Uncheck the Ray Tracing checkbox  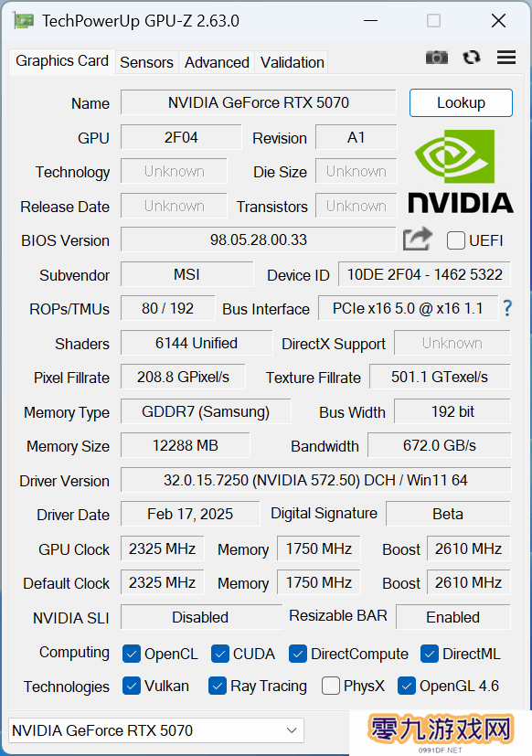[218, 686]
